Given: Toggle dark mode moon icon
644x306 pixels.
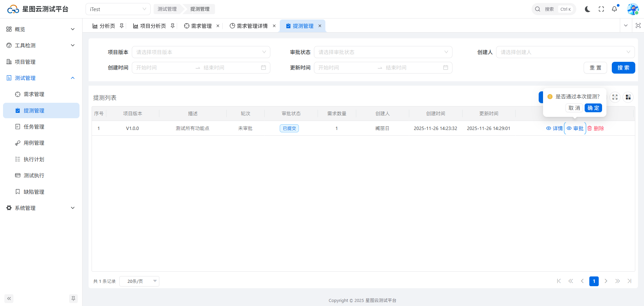Looking at the screenshot, I should [x=587, y=9].
